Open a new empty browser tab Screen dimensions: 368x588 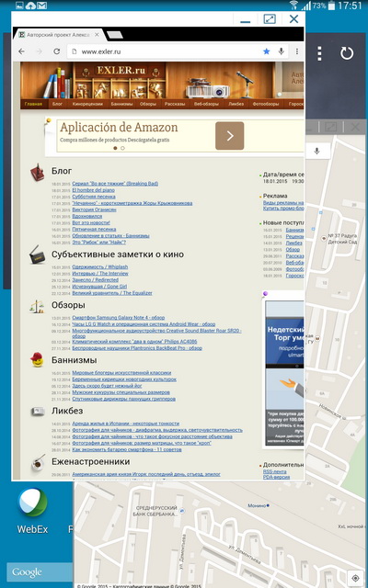pyautogui.click(x=115, y=35)
